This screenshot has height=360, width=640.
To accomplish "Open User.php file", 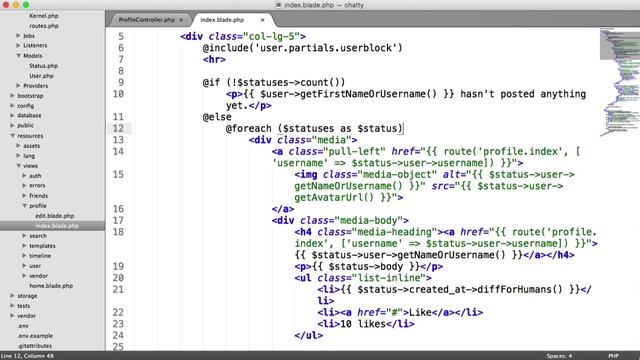I will click(x=41, y=76).
